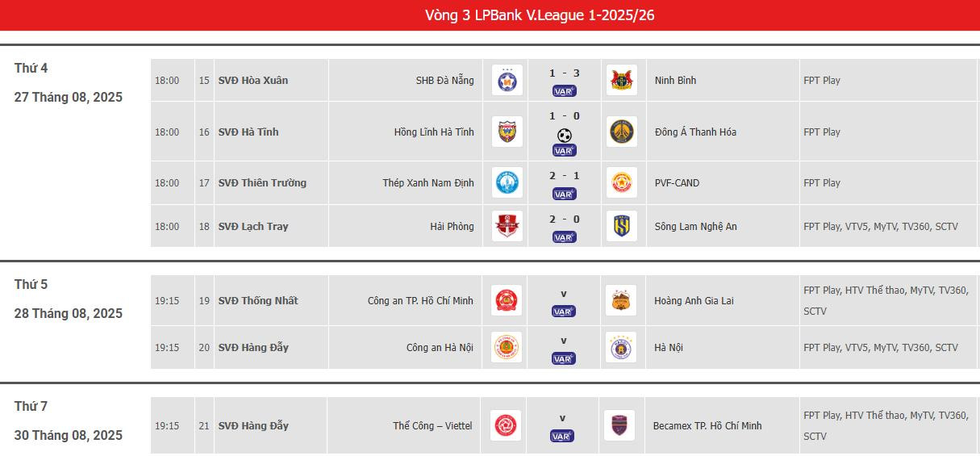Screen dimensions: 980x456
Task: Click the VAR badge in Hải Phòng match
Action: click(x=564, y=237)
